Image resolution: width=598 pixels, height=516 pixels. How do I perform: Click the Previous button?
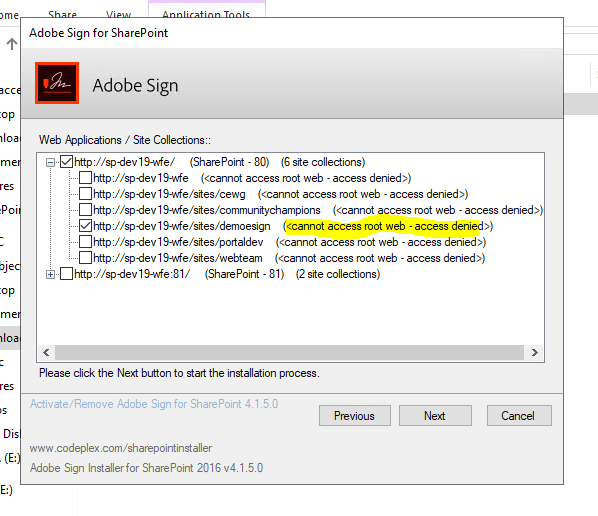point(355,415)
